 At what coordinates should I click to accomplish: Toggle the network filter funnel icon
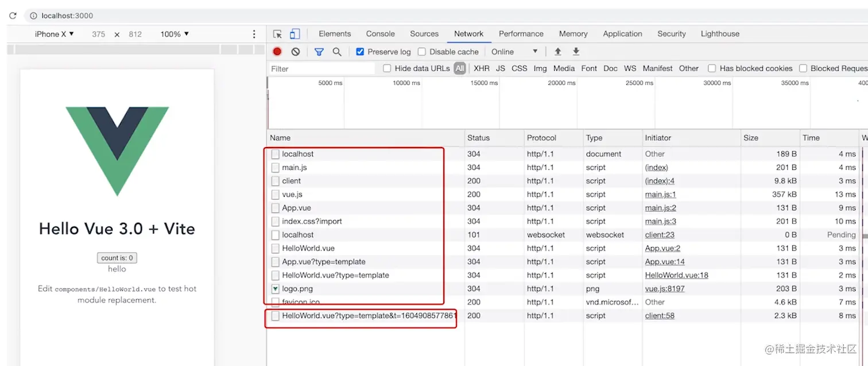click(x=319, y=52)
